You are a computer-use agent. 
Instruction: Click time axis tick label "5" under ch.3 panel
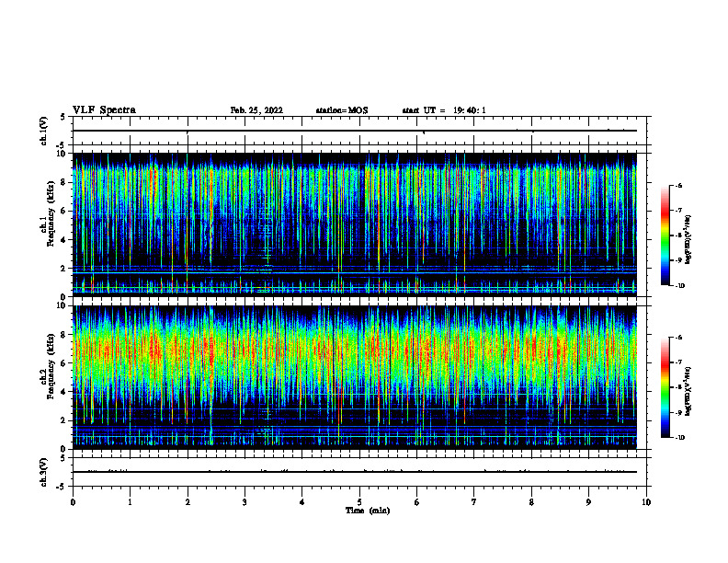coord(359,502)
